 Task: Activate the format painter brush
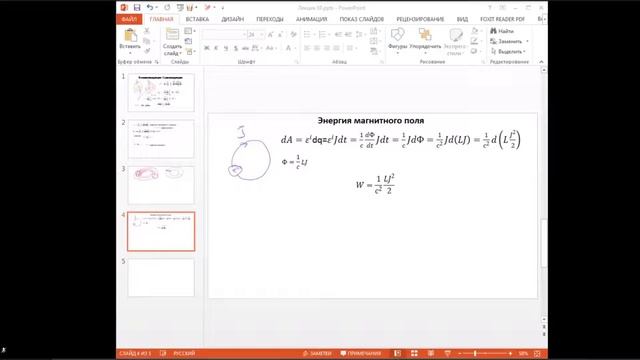pyautogui.click(x=147, y=51)
